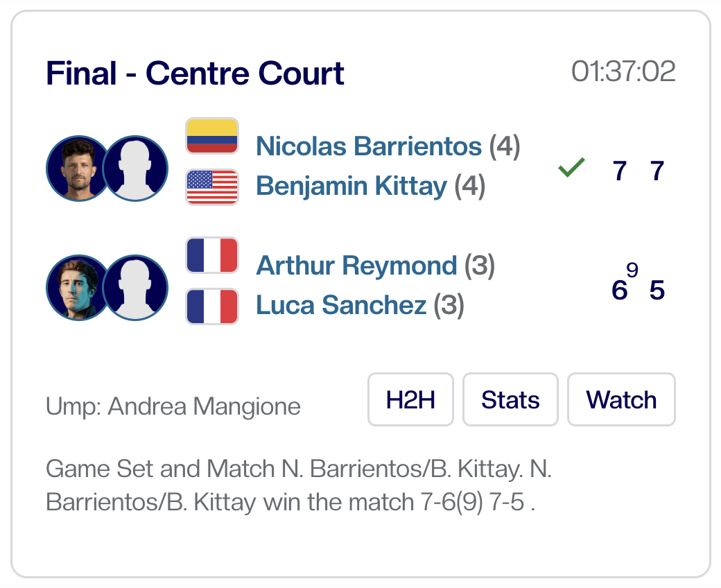Click Benjamin Kittay placeholder avatar
This screenshot has width=721, height=588.
click(x=135, y=168)
